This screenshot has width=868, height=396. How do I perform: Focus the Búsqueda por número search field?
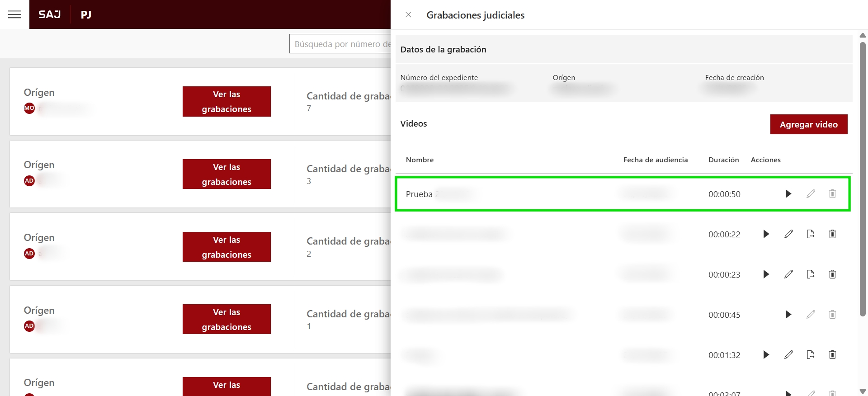(340, 44)
